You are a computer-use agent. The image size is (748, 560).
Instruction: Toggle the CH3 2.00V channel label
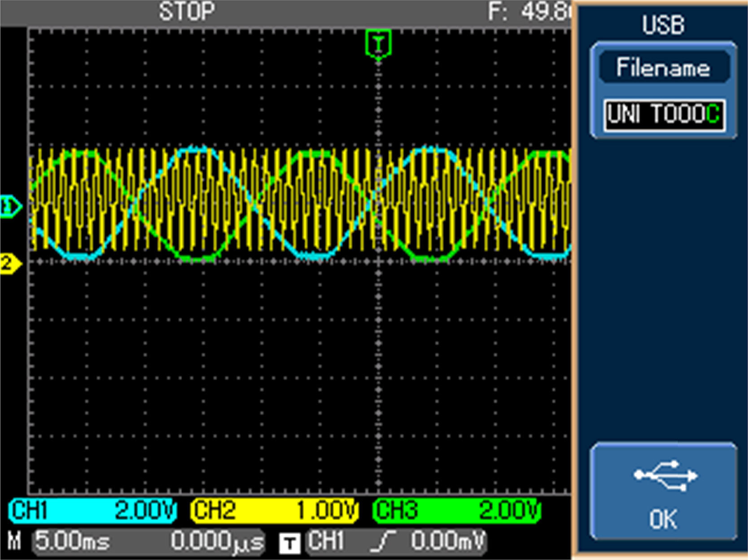(457, 511)
